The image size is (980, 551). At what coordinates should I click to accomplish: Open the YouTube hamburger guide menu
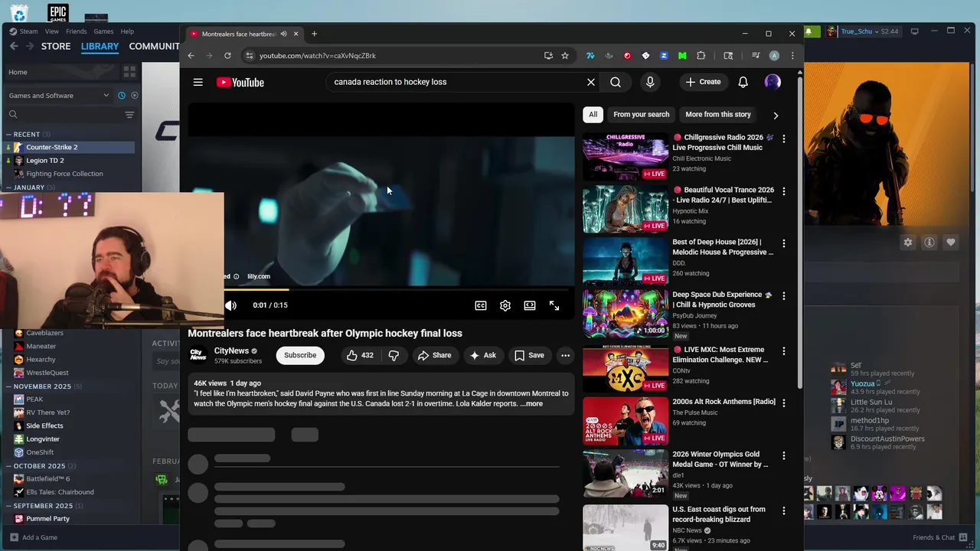coord(198,82)
